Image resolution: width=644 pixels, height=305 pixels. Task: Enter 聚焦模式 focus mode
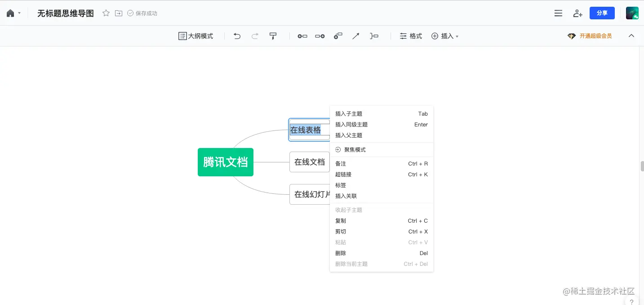(382, 150)
